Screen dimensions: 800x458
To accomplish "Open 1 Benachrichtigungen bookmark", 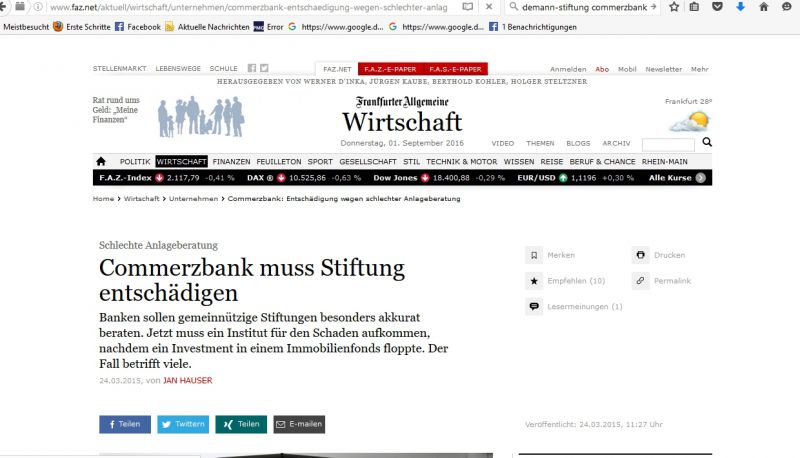I will 533,27.
